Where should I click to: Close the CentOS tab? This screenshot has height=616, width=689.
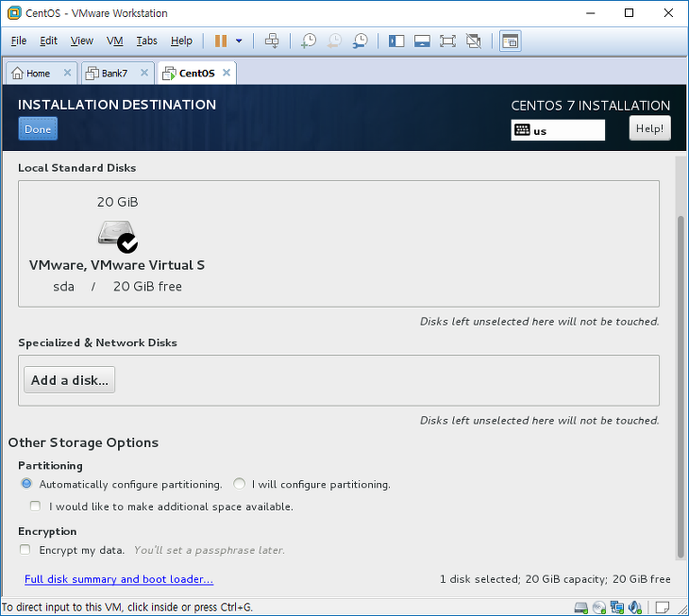[x=227, y=73]
